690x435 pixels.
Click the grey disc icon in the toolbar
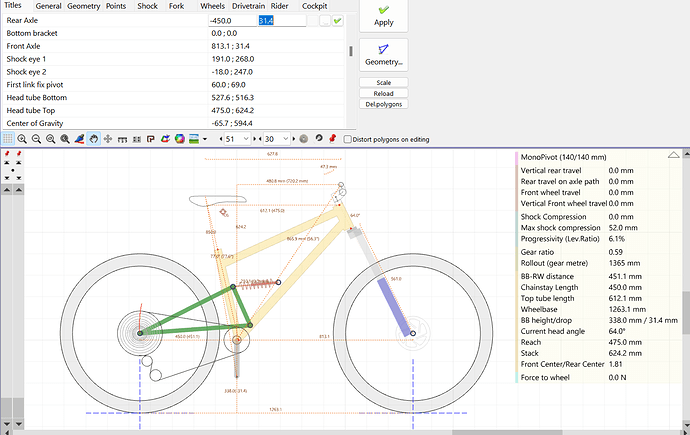click(x=304, y=139)
